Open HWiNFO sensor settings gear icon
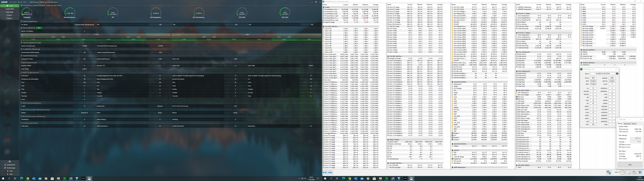The height and width of the screenshot is (181, 644). 634,172
